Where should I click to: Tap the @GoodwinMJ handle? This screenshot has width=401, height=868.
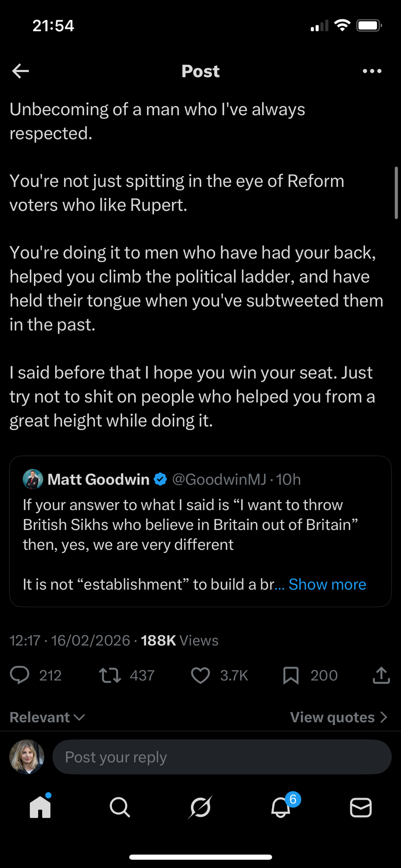(219, 480)
